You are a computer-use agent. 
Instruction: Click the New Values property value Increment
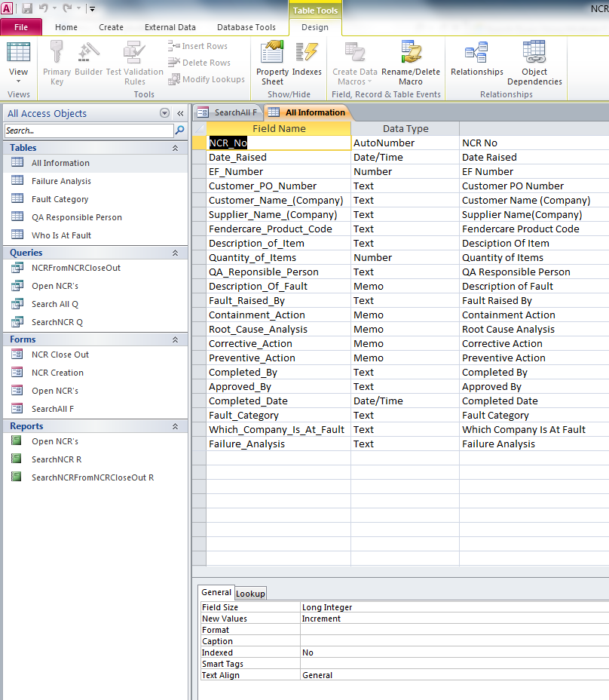pyautogui.click(x=454, y=619)
